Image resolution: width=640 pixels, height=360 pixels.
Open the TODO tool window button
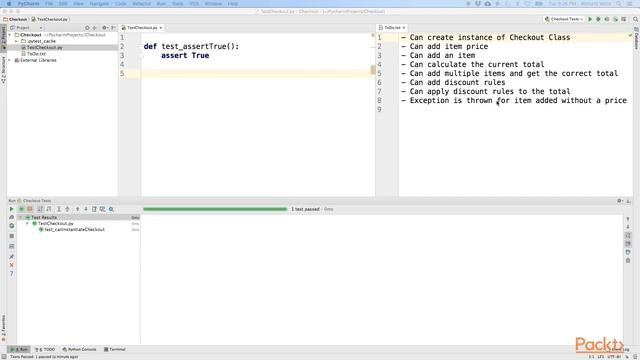click(45, 349)
